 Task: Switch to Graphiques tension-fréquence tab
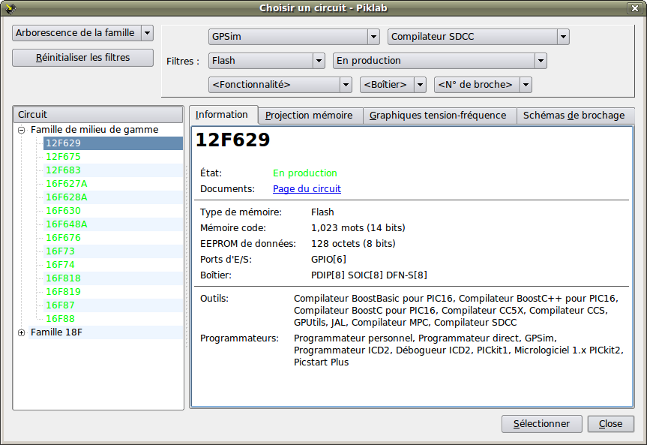(437, 116)
